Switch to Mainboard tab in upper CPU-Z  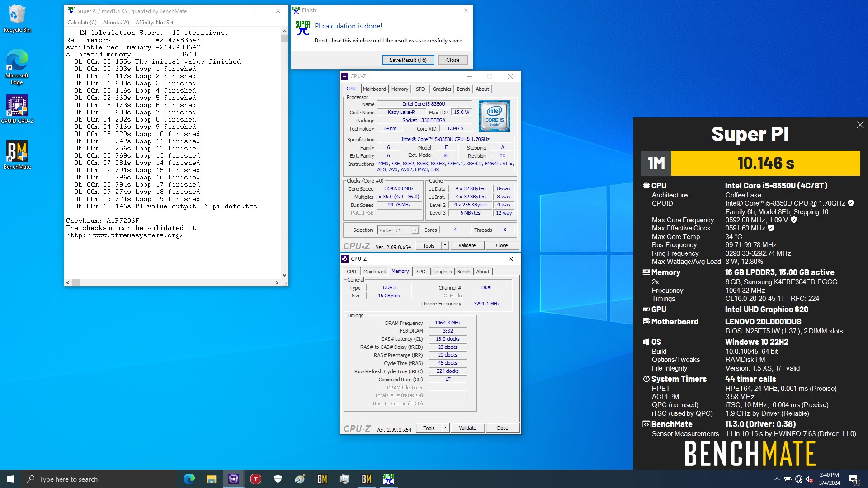374,89
